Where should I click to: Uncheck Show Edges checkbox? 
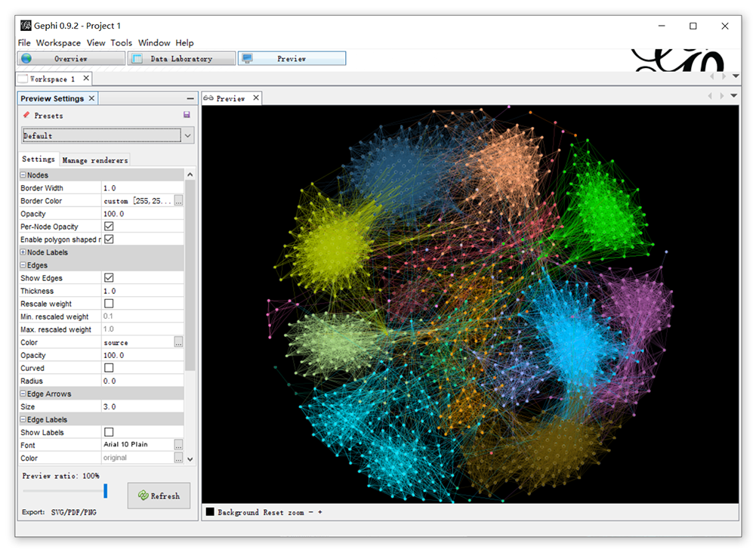(x=109, y=278)
